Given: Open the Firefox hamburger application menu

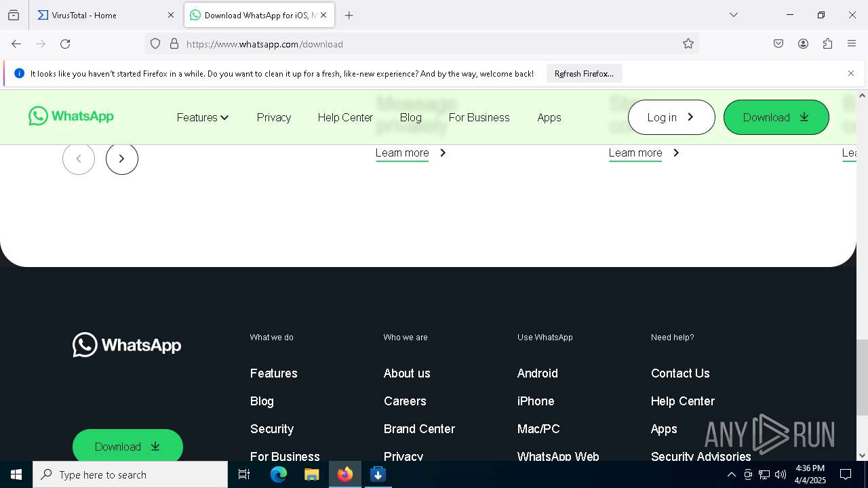Looking at the screenshot, I should (852, 44).
